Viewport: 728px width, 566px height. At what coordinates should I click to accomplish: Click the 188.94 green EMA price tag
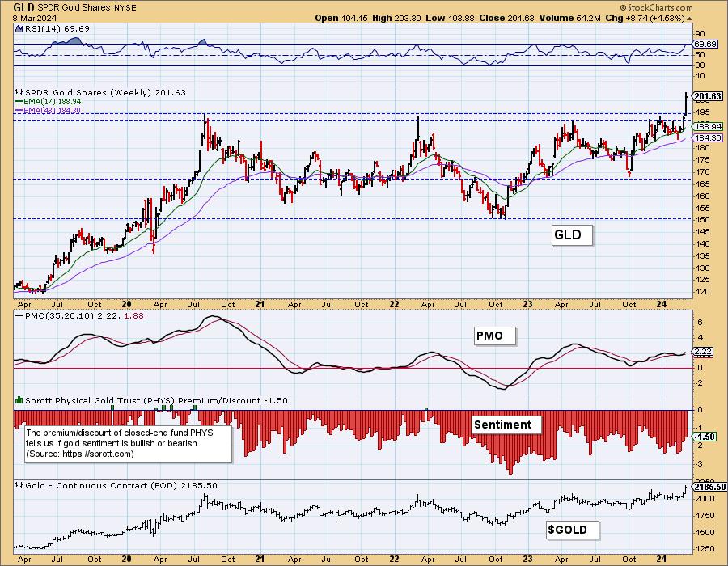point(708,126)
